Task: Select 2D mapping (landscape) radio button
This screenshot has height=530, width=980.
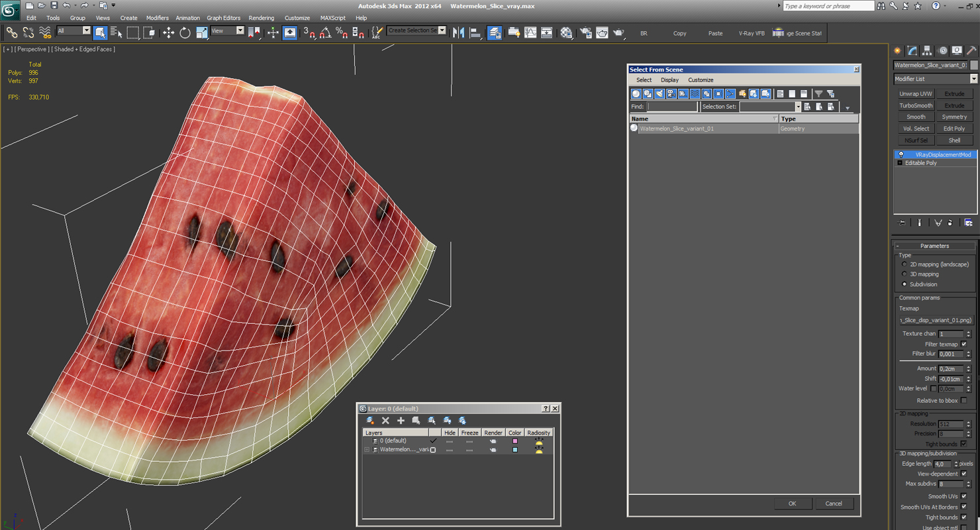Action: pyautogui.click(x=905, y=264)
